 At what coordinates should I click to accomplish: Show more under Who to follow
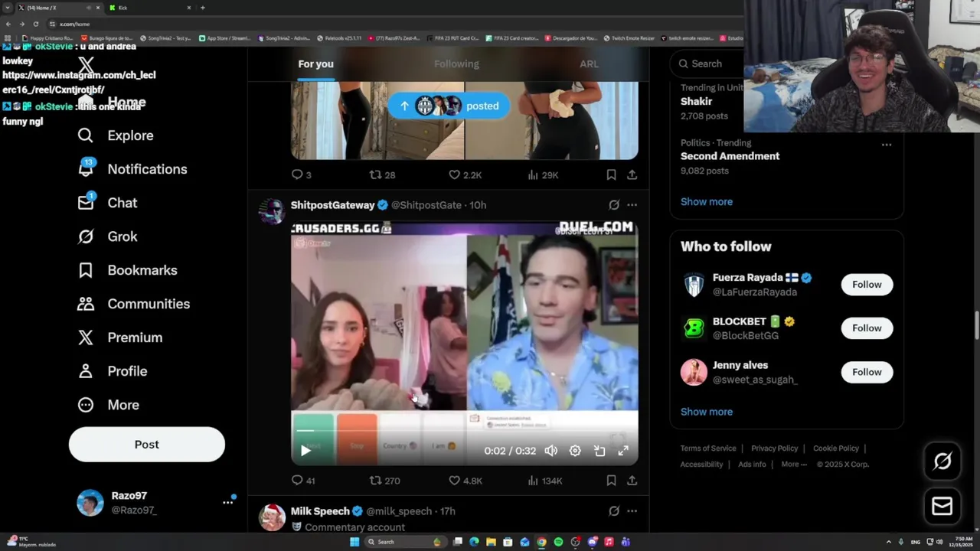coord(707,412)
